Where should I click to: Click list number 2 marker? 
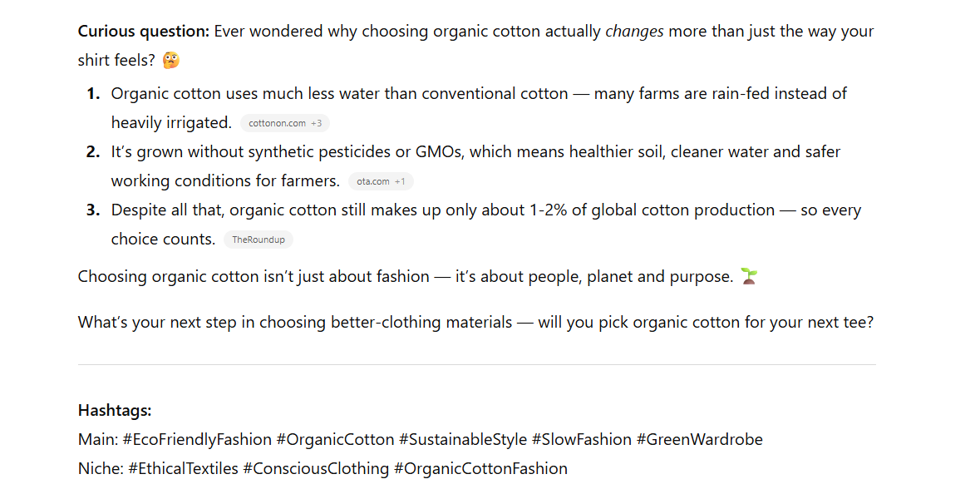pos(94,152)
